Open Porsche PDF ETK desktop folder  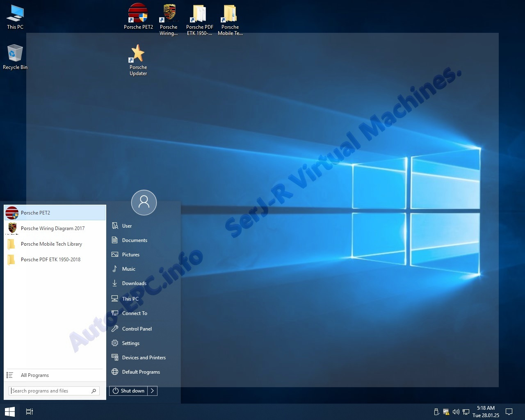[199, 14]
